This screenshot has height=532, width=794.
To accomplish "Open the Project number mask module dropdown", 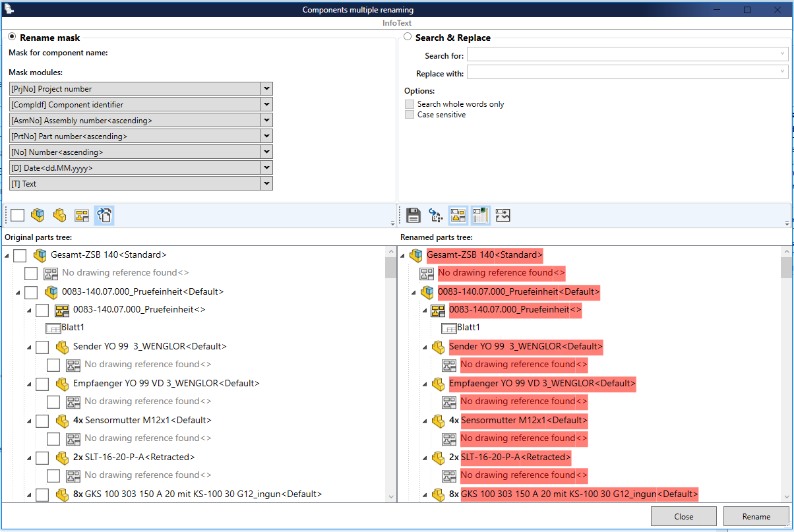I will pos(266,89).
